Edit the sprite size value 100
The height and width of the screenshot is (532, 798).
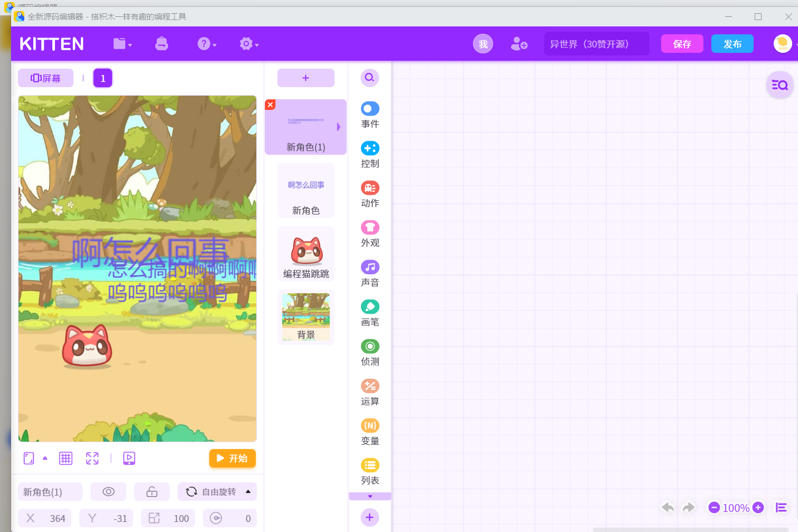point(168,518)
